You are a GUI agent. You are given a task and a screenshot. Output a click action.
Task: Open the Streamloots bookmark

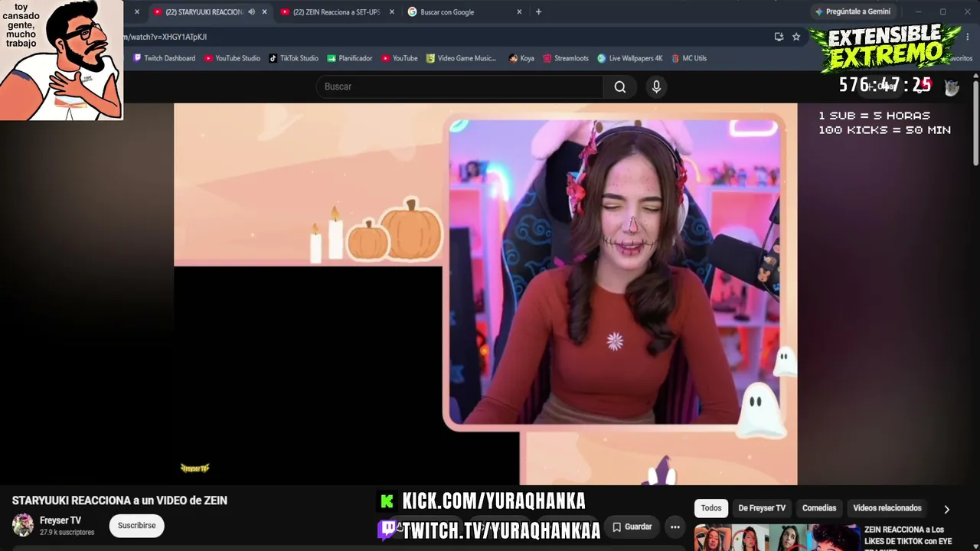tap(566, 58)
